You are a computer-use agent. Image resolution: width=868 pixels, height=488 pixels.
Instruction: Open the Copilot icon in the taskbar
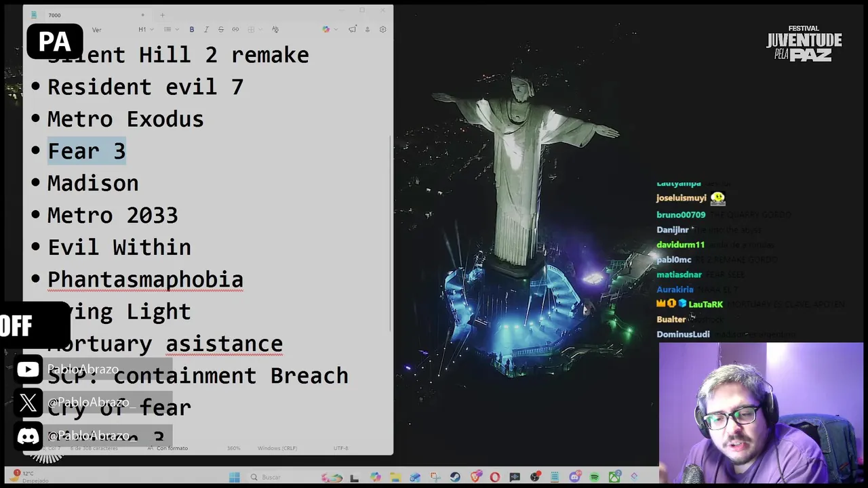coord(375,477)
